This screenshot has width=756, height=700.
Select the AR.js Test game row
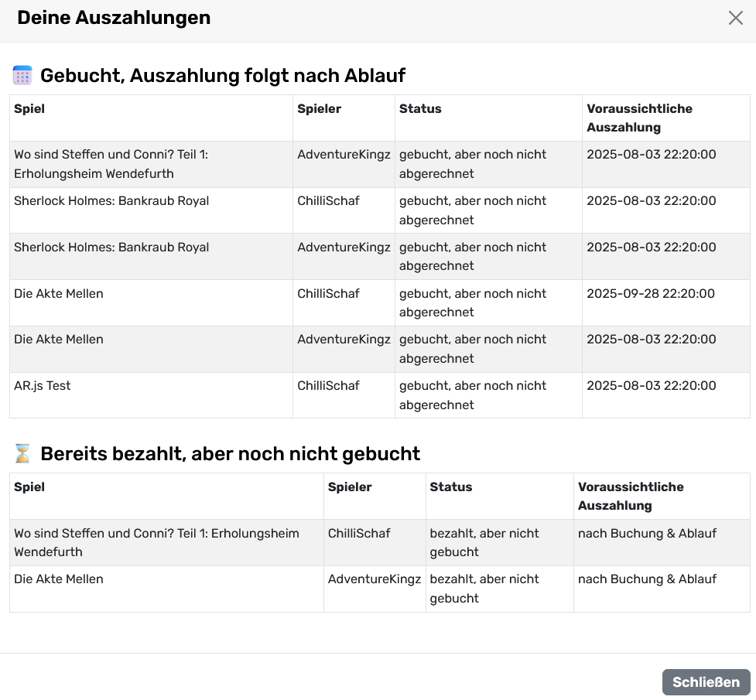[43, 386]
